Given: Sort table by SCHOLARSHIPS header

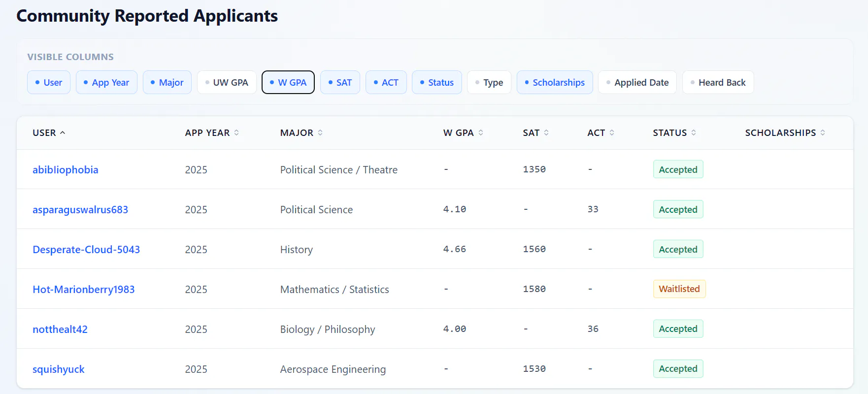Looking at the screenshot, I should tap(785, 133).
